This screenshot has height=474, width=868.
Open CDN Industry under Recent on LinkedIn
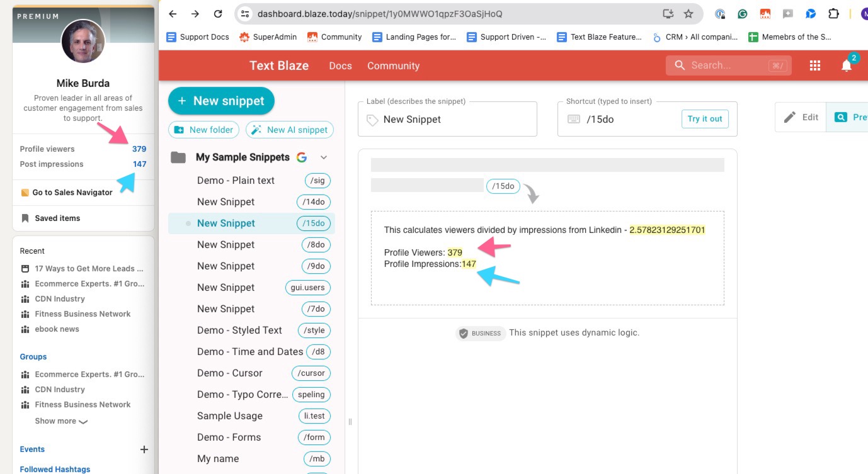coord(53,299)
